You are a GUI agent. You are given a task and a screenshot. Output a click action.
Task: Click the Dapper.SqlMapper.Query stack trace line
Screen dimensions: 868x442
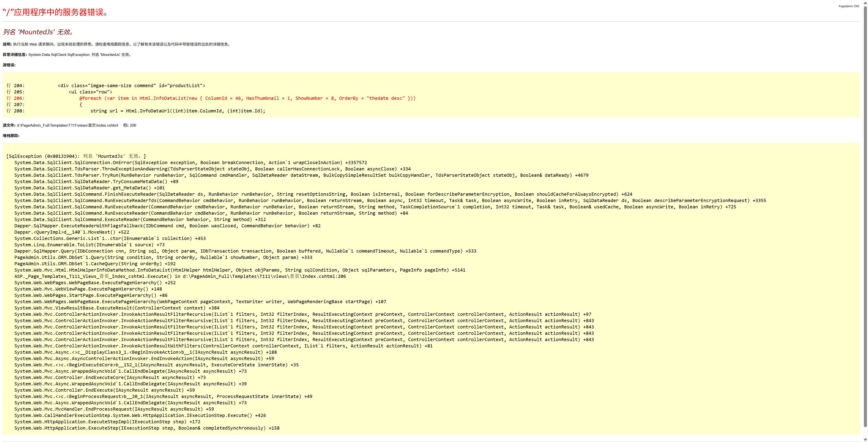pyautogui.click(x=245, y=251)
